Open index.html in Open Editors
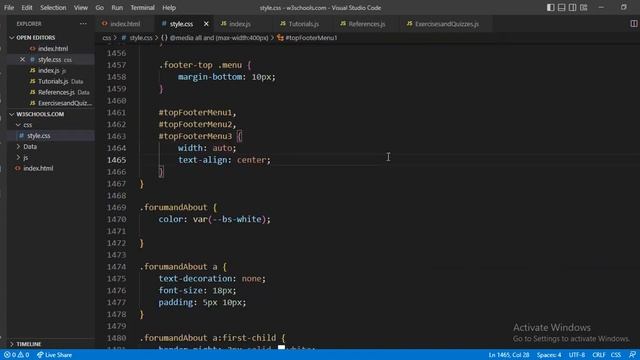The height and width of the screenshot is (360, 640). pos(53,49)
